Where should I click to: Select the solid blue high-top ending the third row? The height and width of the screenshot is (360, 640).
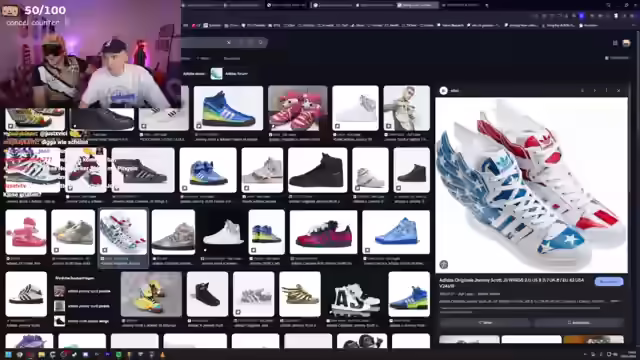coord(396,232)
